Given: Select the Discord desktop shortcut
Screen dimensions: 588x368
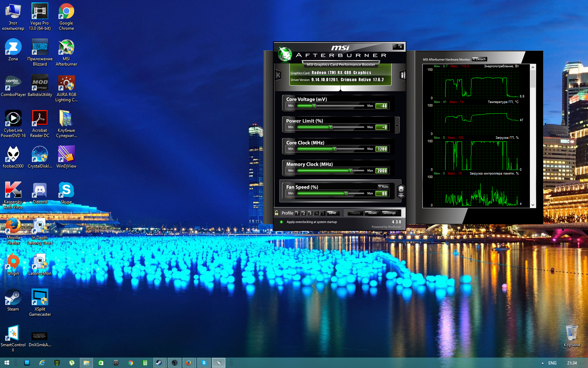Looking at the screenshot, I should 40,193.
